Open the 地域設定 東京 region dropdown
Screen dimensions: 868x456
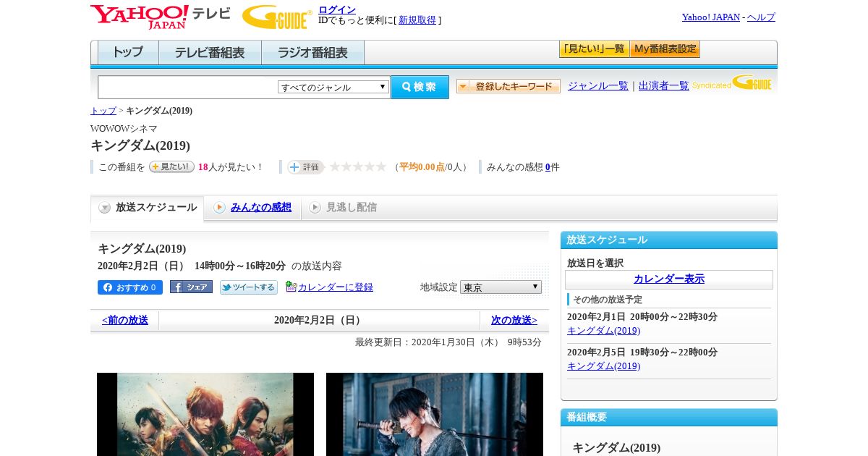(501, 287)
